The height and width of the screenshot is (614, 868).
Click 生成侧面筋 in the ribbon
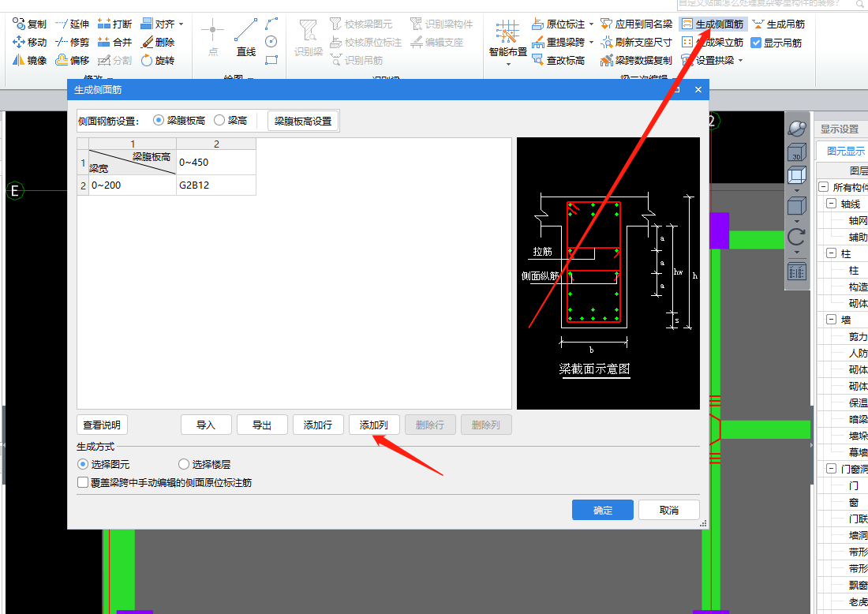(x=713, y=24)
